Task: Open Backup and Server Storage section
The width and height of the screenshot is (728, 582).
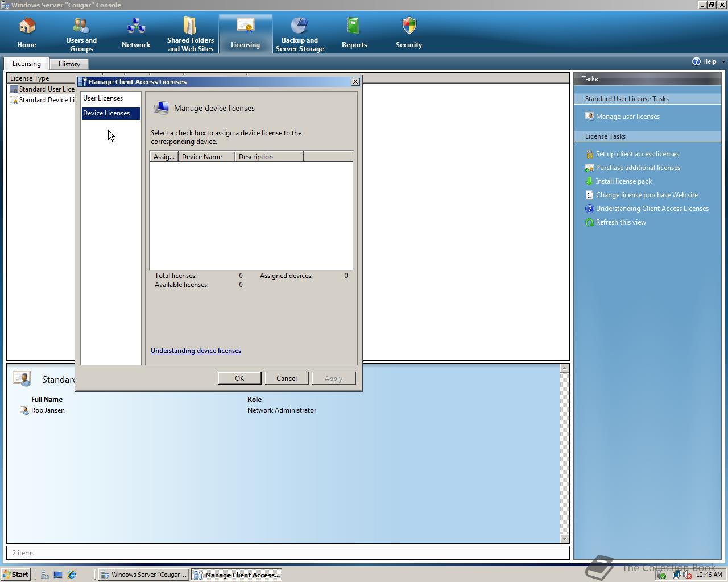Action: click(300, 26)
